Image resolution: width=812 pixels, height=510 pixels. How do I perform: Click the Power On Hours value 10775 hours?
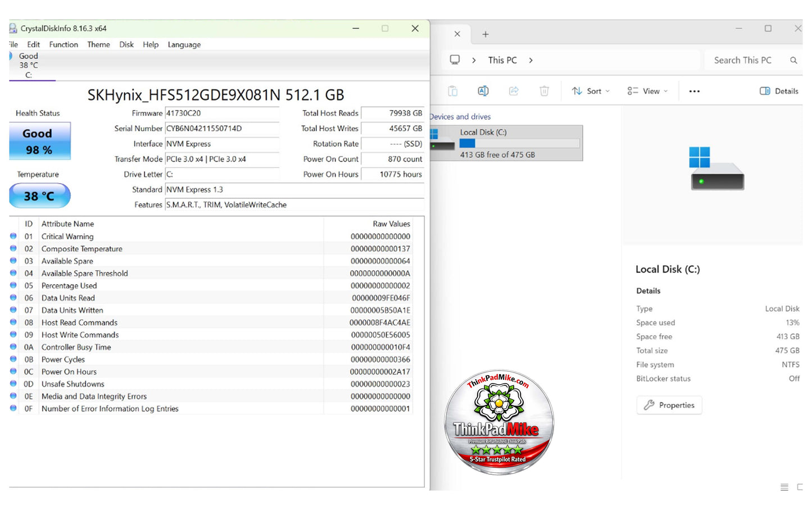392,174
